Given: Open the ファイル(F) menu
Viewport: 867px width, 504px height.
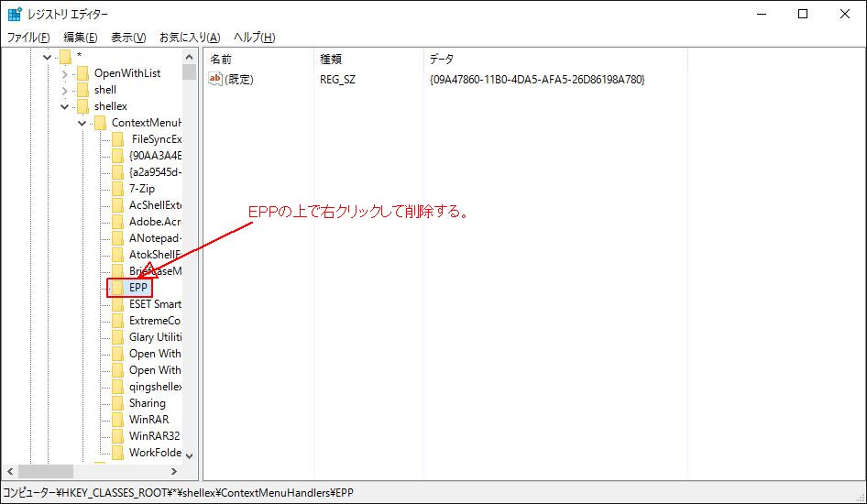Looking at the screenshot, I should click(28, 38).
